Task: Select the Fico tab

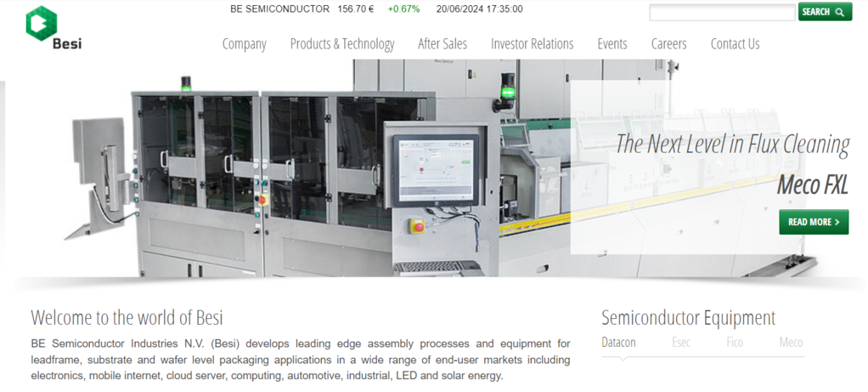Action: point(735,342)
